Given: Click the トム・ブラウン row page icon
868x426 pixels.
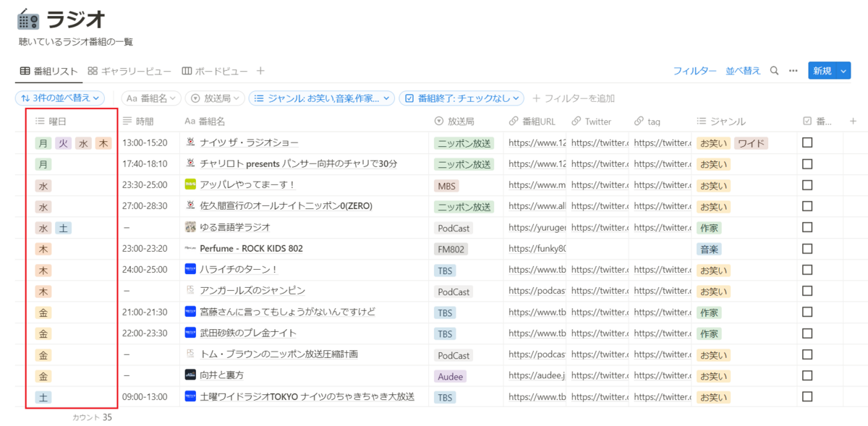Looking at the screenshot, I should coord(190,354).
